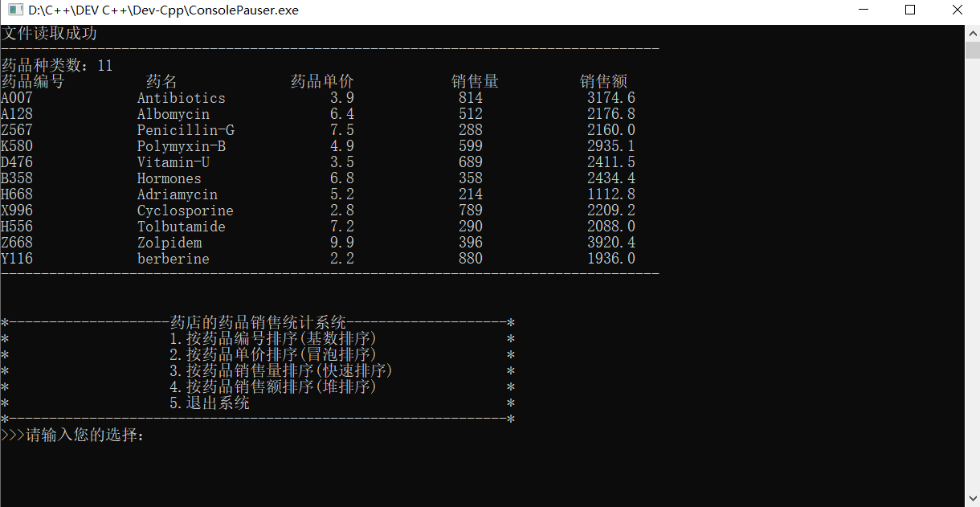Click drug code Y116
The height and width of the screenshot is (507, 980).
[17, 259]
